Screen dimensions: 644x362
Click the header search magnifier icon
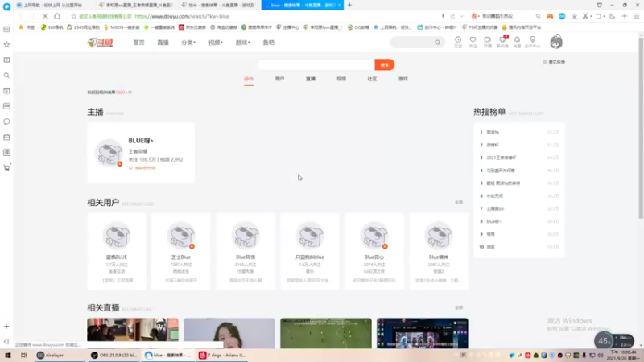click(437, 43)
